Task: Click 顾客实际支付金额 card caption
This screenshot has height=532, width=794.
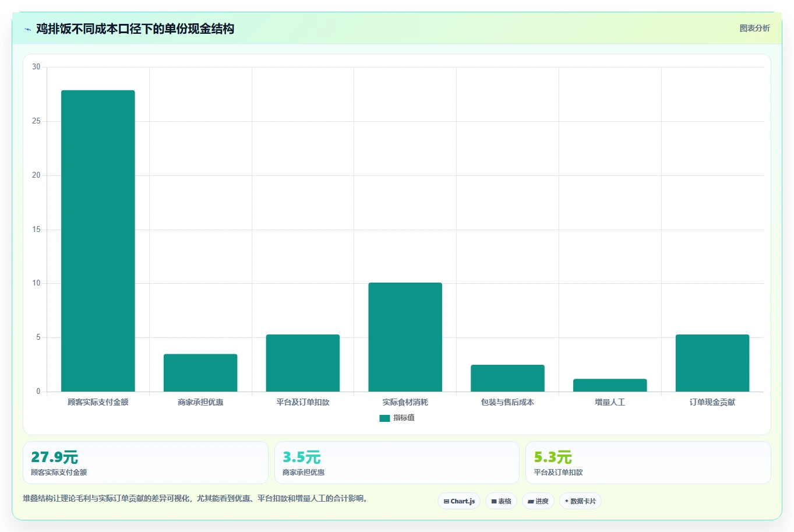Action: point(59,473)
